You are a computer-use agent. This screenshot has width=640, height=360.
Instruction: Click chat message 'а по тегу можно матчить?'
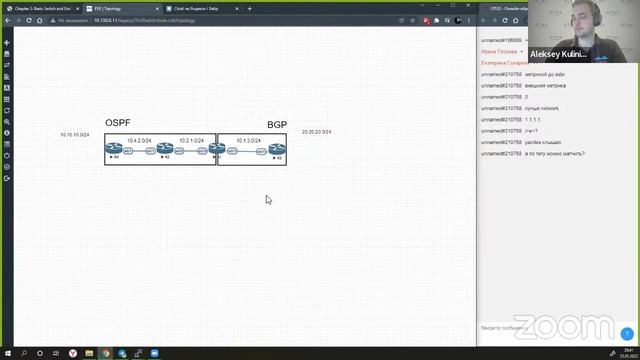tap(555, 154)
